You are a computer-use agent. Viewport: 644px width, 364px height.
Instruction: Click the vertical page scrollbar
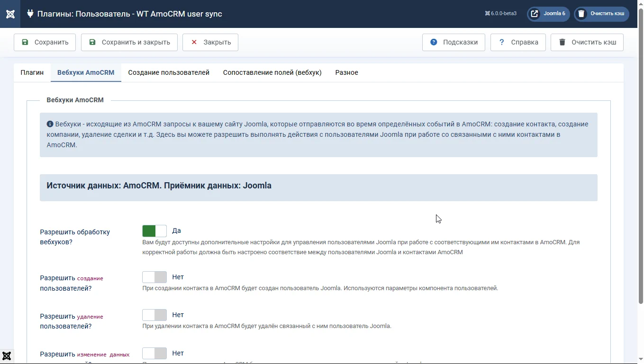click(x=641, y=156)
